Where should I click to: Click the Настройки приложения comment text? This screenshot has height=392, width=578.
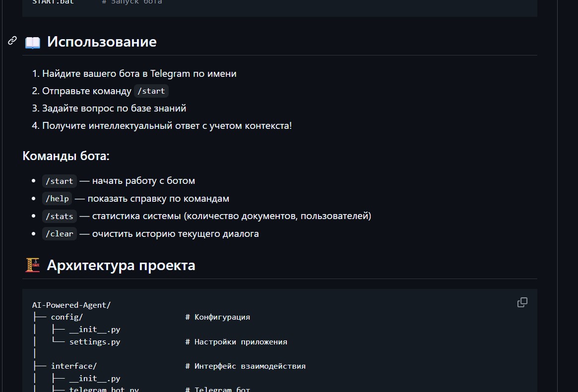coord(241,342)
